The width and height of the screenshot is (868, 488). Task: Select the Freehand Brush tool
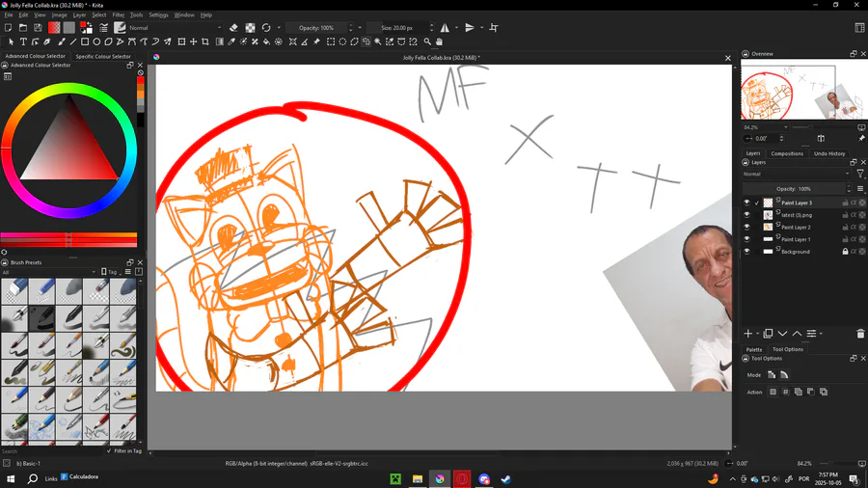61,41
